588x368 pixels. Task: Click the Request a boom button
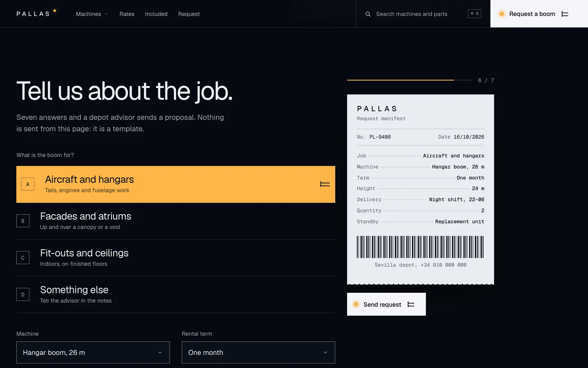[539, 14]
